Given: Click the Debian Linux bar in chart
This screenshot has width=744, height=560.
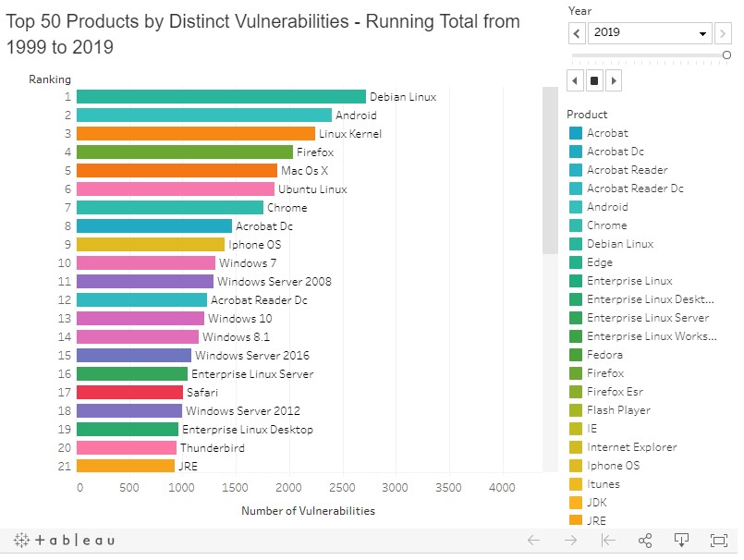Looking at the screenshot, I should (x=221, y=97).
